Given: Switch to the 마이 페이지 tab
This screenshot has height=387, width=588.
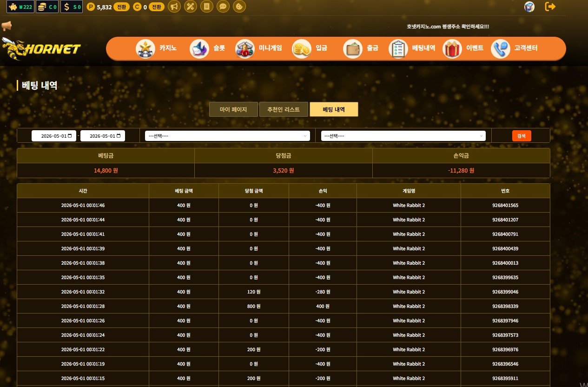Looking at the screenshot, I should coord(233,110).
